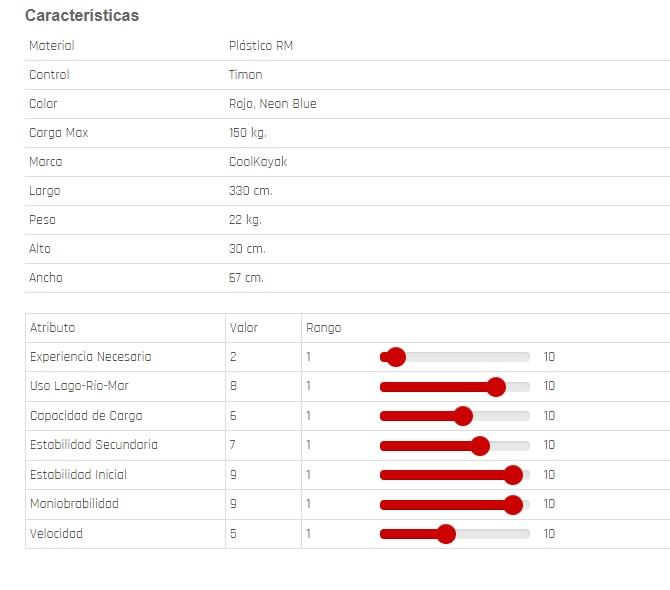Click the Atributo column header

52,328
